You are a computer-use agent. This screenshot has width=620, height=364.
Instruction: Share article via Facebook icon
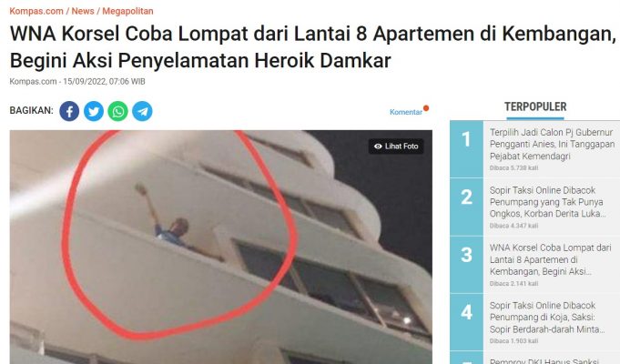coord(69,111)
